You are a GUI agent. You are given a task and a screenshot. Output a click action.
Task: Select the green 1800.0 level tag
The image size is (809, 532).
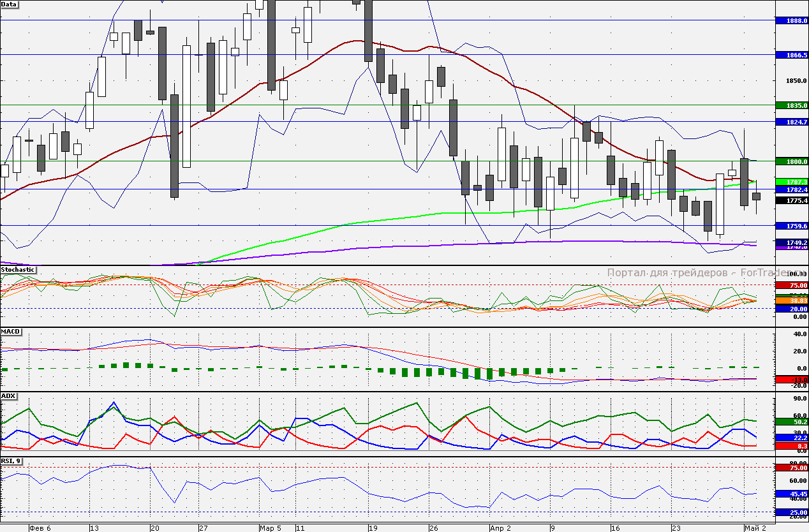pyautogui.click(x=792, y=161)
